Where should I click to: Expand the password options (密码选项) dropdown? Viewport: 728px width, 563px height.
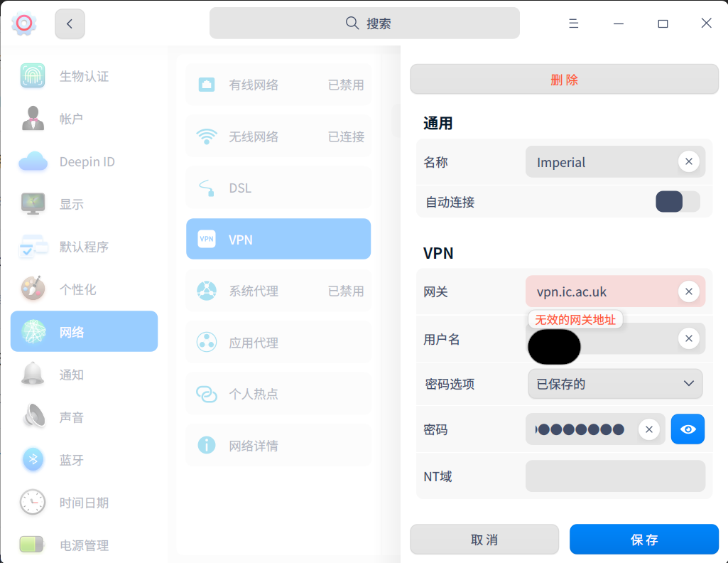[x=614, y=384]
